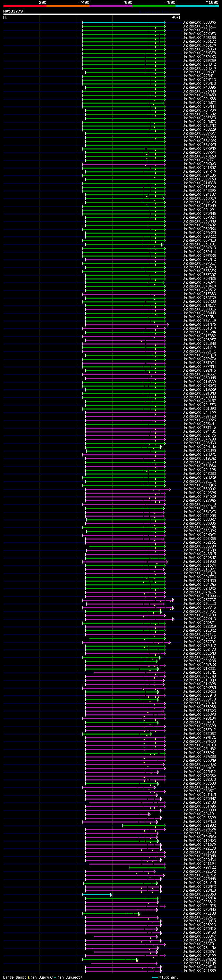
Task: Select the UniRef100_B5L6N3 label
Action: click(199, 653)
